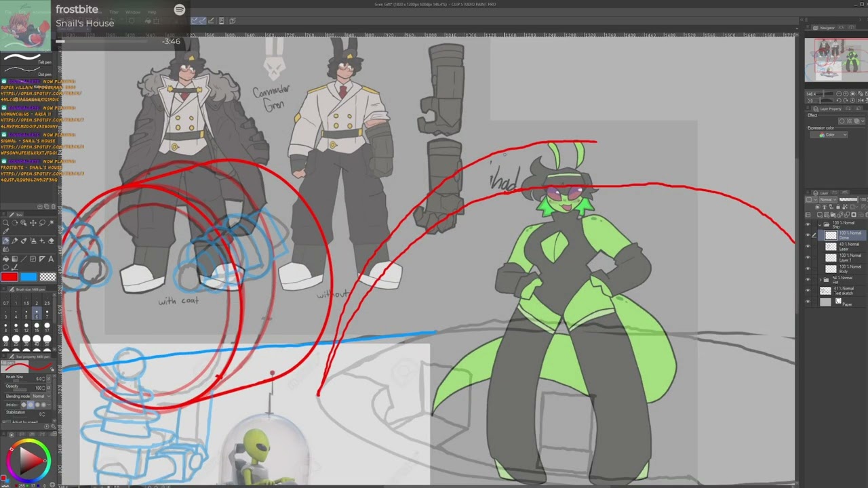868x488 pixels.
Task: Toggle Snap to Ruler in command bar
Action: [x=194, y=21]
